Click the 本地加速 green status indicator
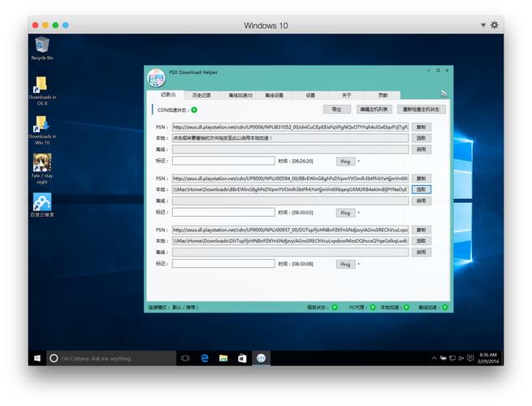Viewport: 532px width, 406px height. click(406, 307)
